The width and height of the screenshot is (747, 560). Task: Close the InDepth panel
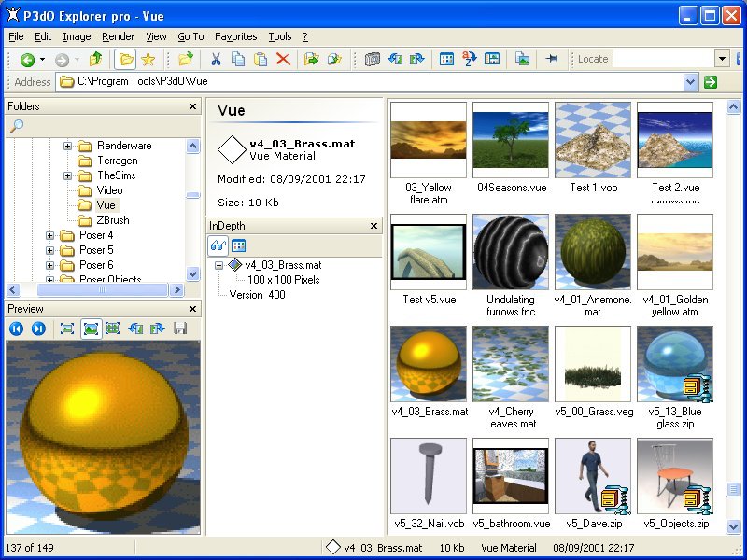point(374,226)
